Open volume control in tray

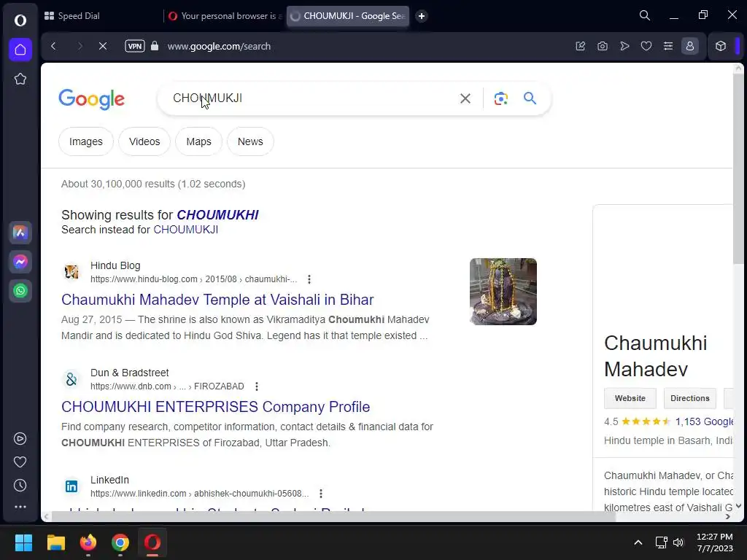point(678,542)
